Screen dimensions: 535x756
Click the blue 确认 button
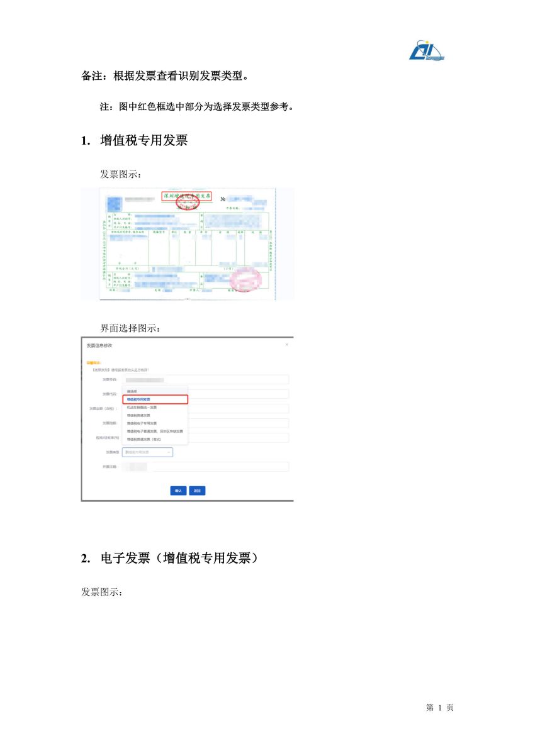tap(178, 491)
